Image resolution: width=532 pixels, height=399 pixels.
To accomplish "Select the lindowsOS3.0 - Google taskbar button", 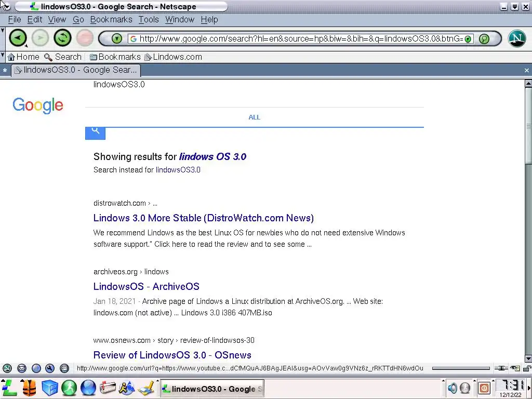I will [x=212, y=389].
